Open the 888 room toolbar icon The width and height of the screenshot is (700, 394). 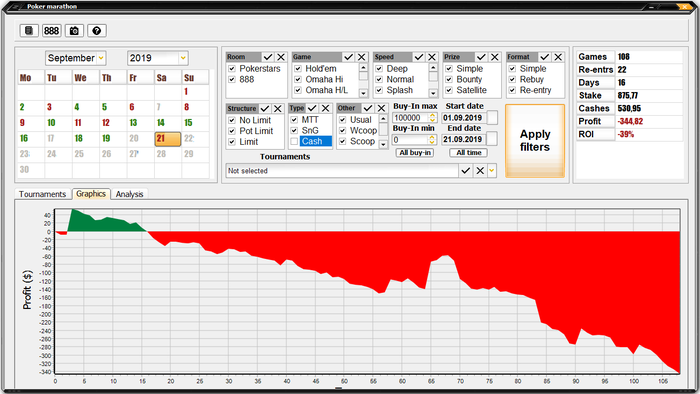point(51,31)
